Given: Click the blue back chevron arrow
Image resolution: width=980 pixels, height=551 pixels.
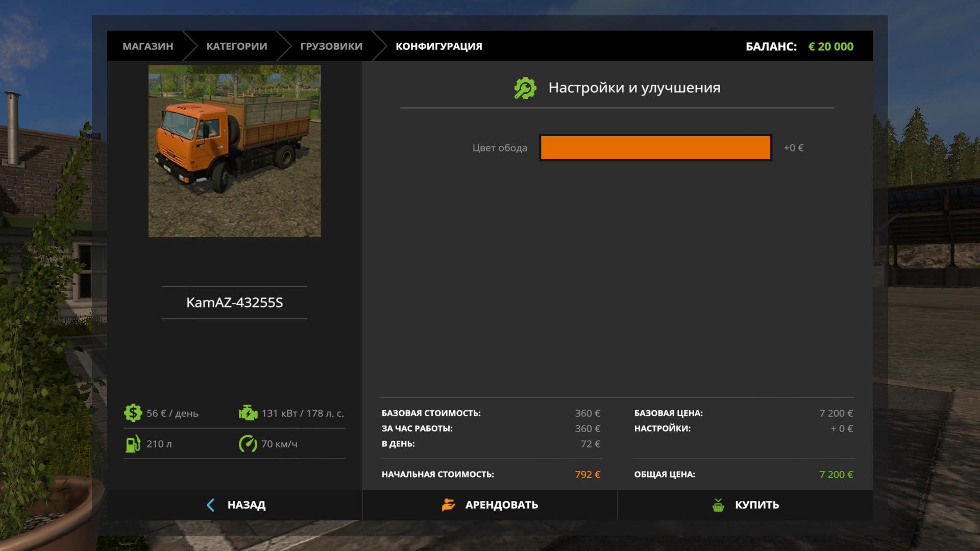Looking at the screenshot, I should point(210,505).
